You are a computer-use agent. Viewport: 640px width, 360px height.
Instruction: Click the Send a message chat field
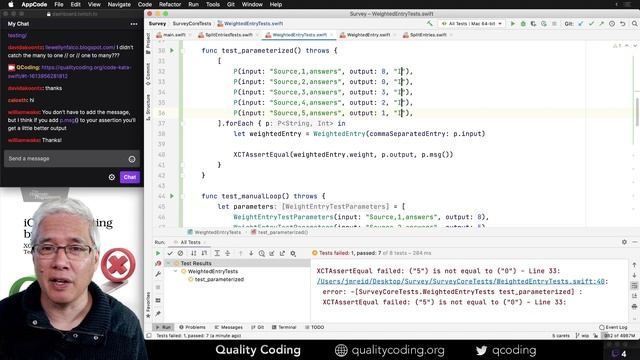tap(72, 158)
